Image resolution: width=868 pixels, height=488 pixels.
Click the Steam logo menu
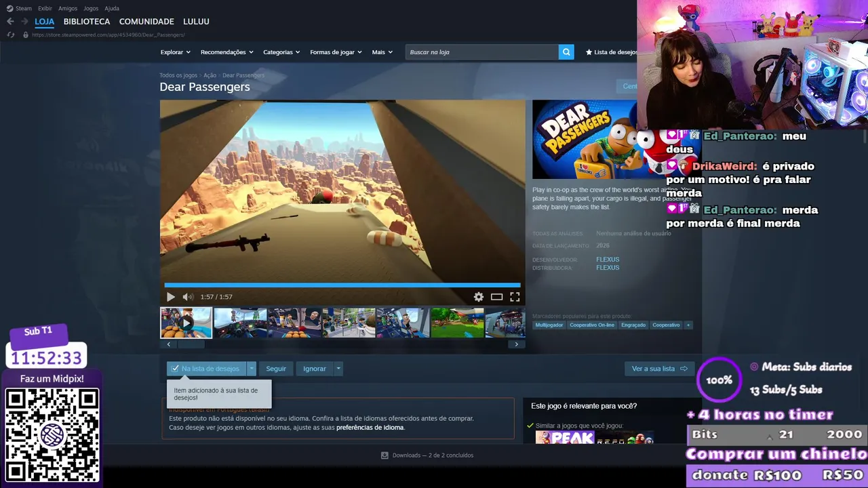pyautogui.click(x=19, y=8)
